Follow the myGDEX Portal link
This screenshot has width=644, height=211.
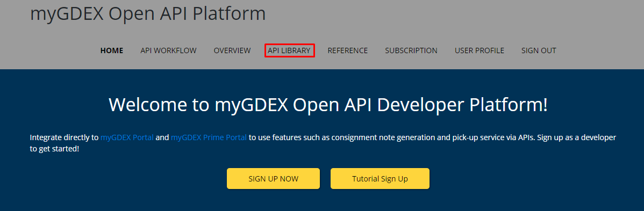[127, 137]
